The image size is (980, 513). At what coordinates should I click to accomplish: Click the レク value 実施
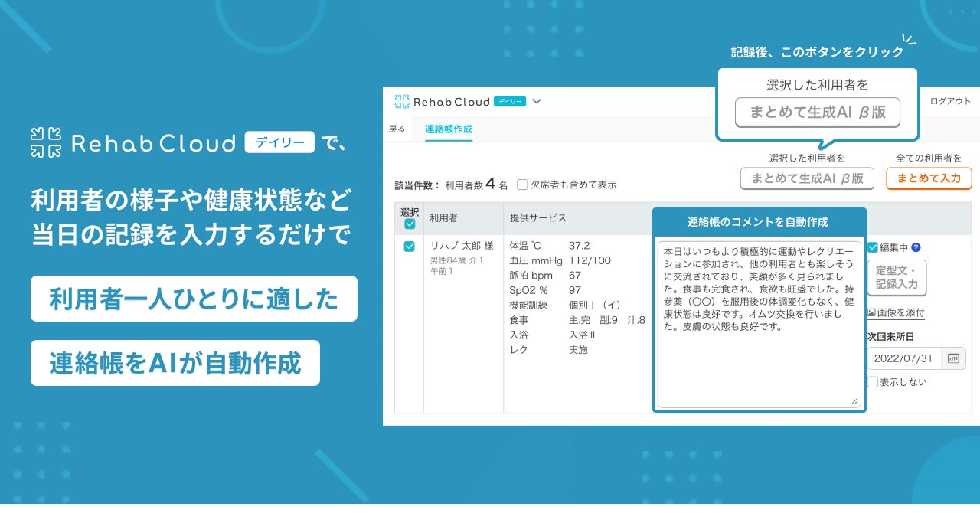point(578,349)
